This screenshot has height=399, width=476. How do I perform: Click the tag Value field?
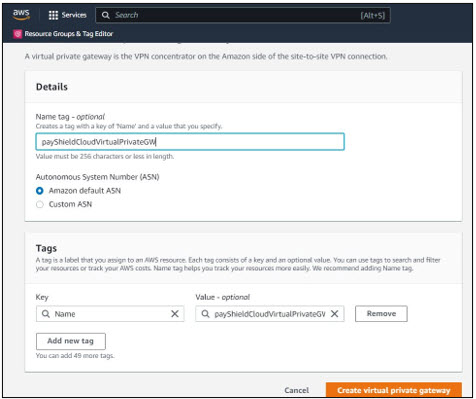tap(270, 314)
